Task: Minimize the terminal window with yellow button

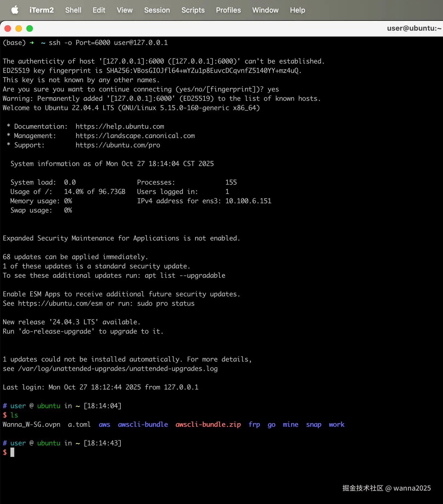Action: tap(19, 28)
